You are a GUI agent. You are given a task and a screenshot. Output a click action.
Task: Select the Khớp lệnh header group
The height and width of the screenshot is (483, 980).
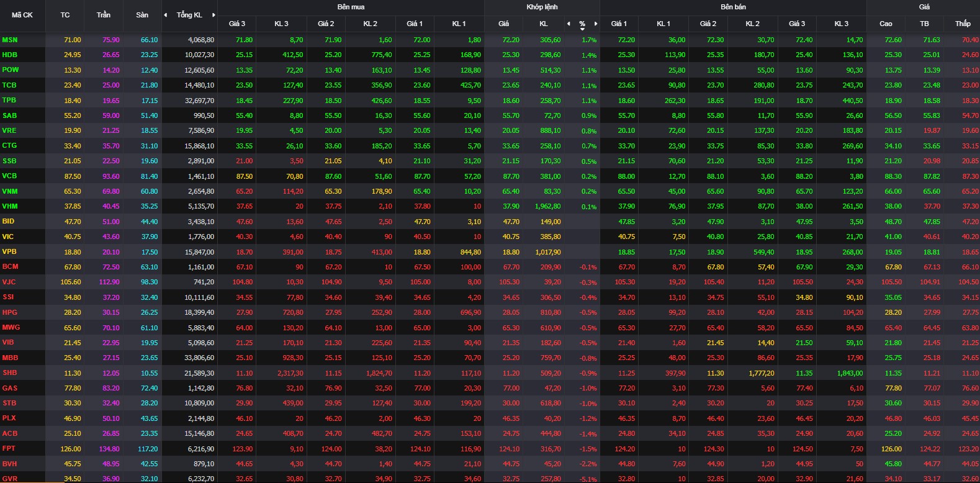click(x=542, y=7)
